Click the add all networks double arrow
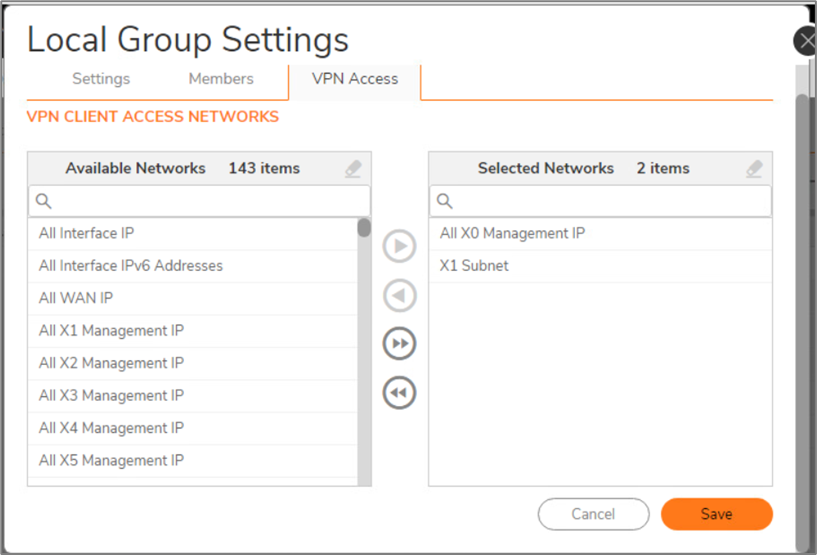The width and height of the screenshot is (817, 555). (399, 344)
